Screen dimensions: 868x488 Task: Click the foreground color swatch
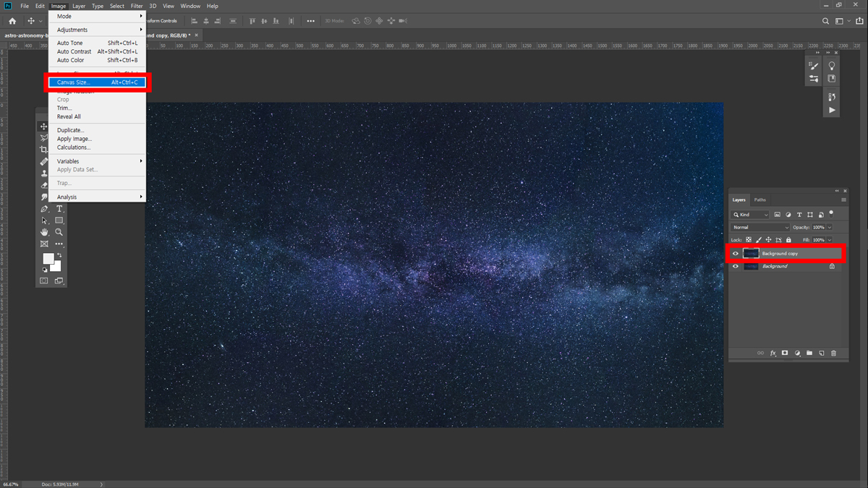point(48,259)
